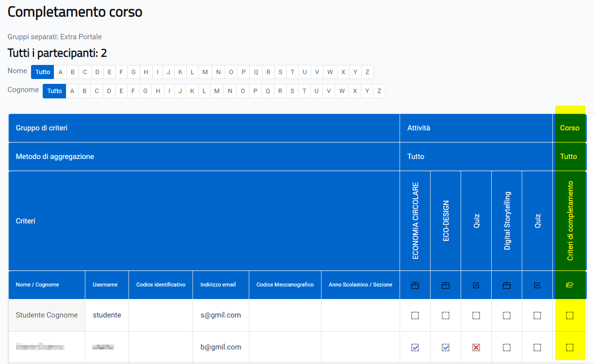Select "Tutto" in the Nome filter
Image resolution: width=594 pixels, height=364 pixels.
pos(43,72)
